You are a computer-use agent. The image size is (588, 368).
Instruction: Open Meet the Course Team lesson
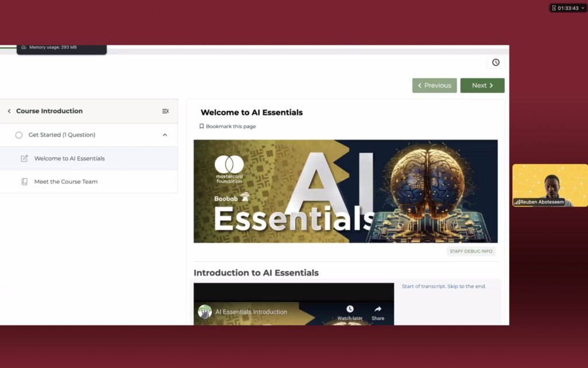tap(66, 181)
